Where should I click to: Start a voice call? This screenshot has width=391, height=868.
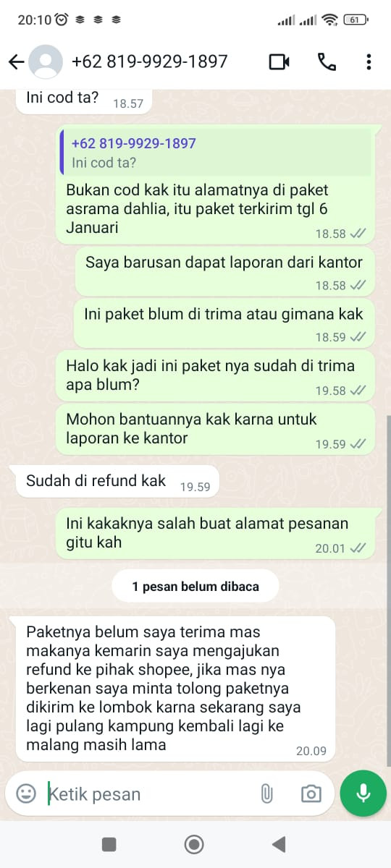327,62
